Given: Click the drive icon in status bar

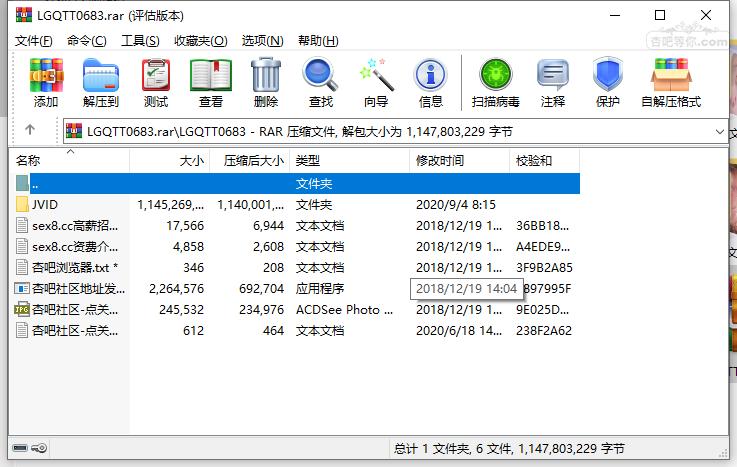Looking at the screenshot, I should (x=20, y=448).
